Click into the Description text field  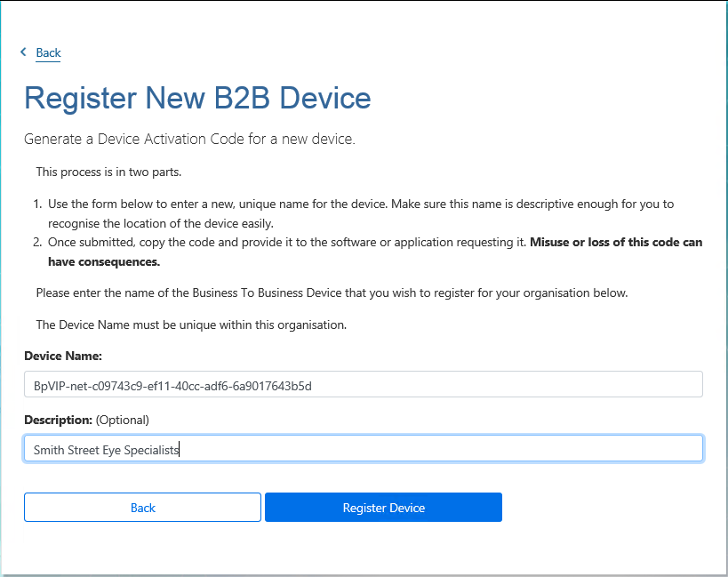[x=363, y=448]
